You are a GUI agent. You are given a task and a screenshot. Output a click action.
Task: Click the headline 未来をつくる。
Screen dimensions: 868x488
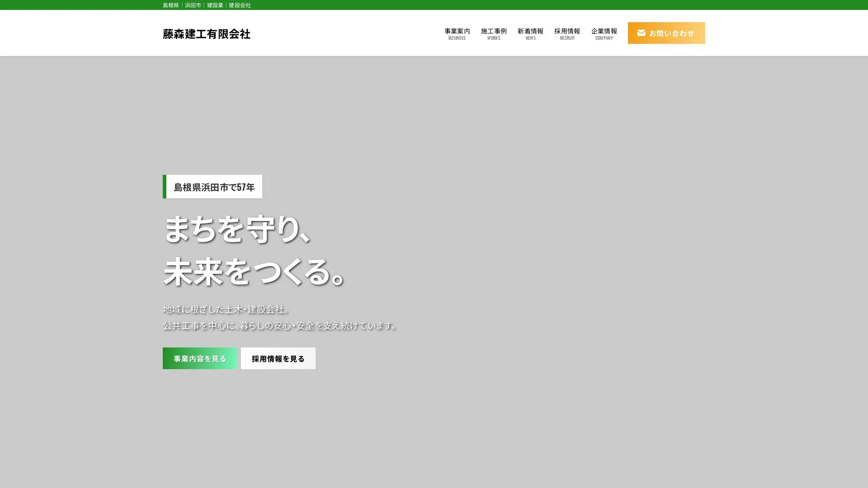point(255,272)
